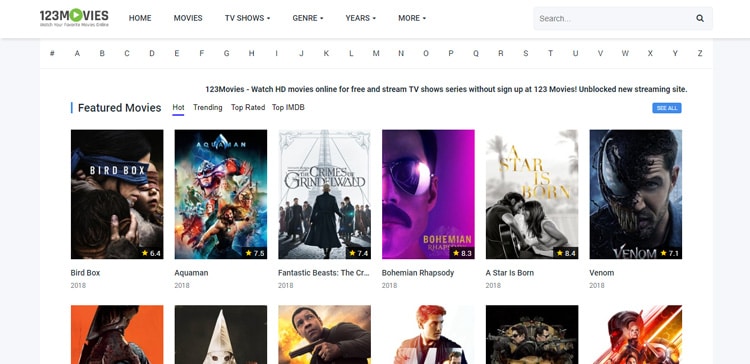Filter titles by letter C
750x364 pixels.
127,53
